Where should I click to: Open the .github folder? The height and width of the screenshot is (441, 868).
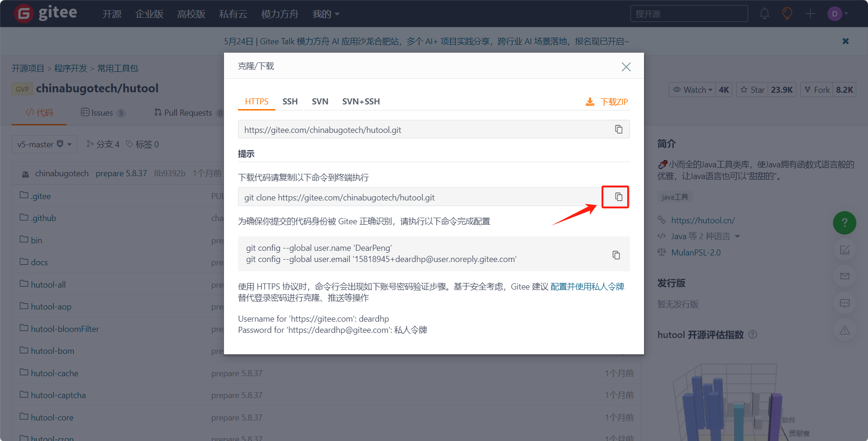(x=43, y=218)
